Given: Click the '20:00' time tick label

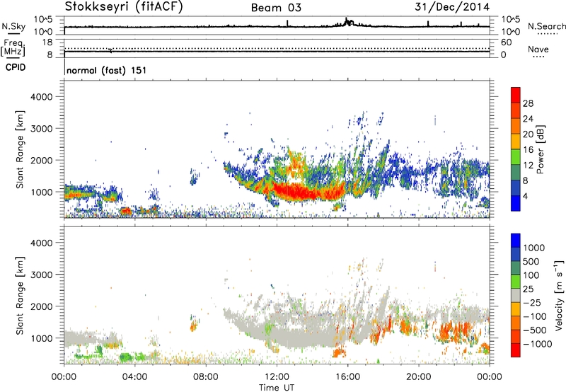Looking at the screenshot, I should (x=419, y=377).
